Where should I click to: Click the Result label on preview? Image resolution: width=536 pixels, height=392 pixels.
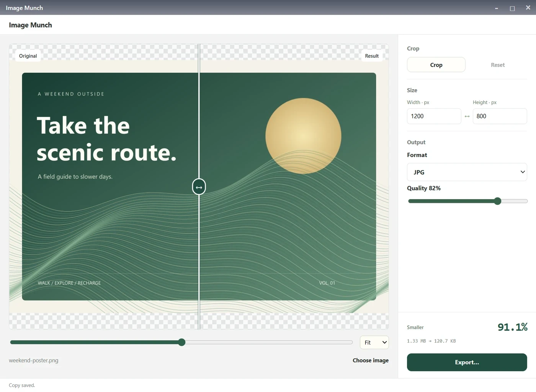tap(372, 56)
